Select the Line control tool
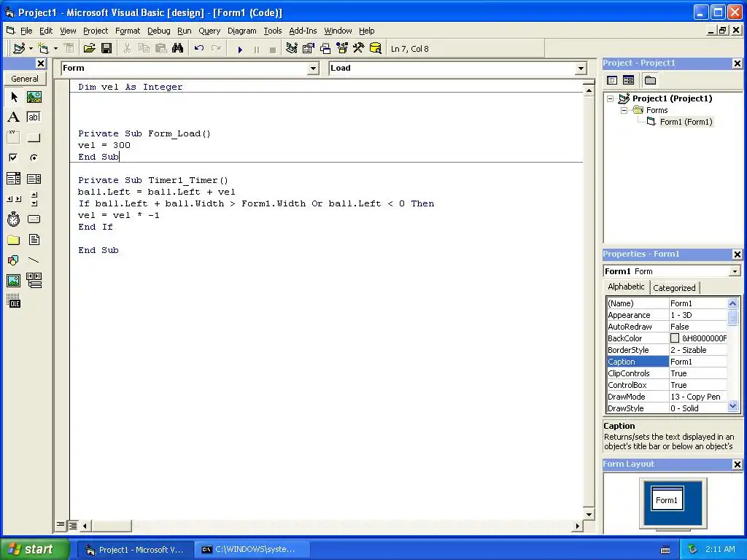The image size is (747, 560). click(34, 260)
